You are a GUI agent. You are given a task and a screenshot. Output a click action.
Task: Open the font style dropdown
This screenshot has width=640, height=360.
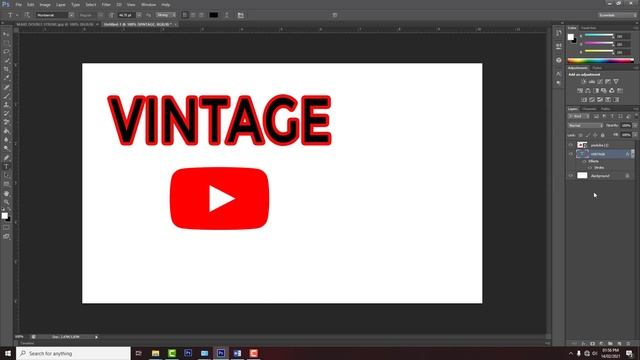100,15
